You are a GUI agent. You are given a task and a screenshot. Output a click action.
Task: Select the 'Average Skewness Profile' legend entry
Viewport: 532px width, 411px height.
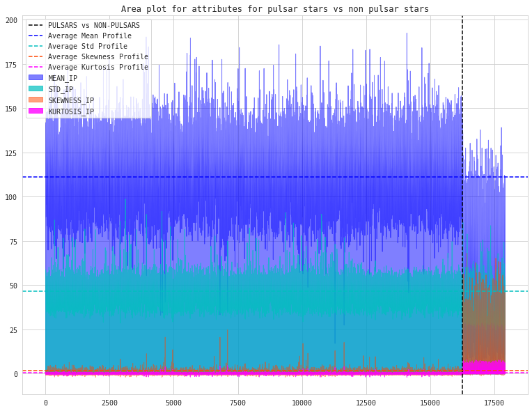pos(98,56)
